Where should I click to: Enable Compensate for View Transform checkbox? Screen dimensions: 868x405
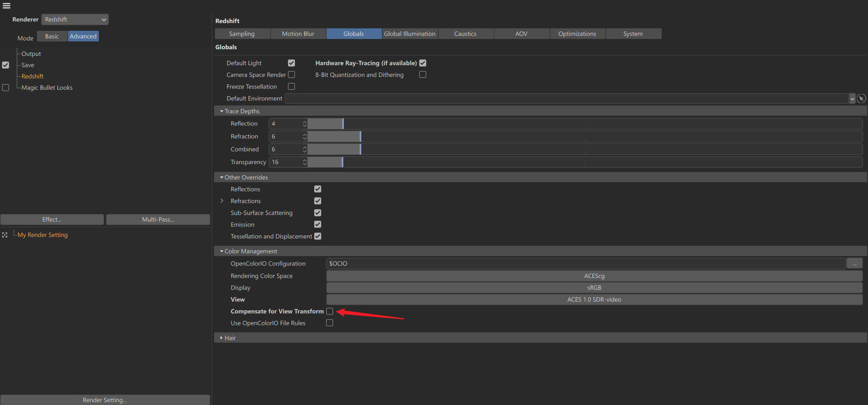point(329,311)
